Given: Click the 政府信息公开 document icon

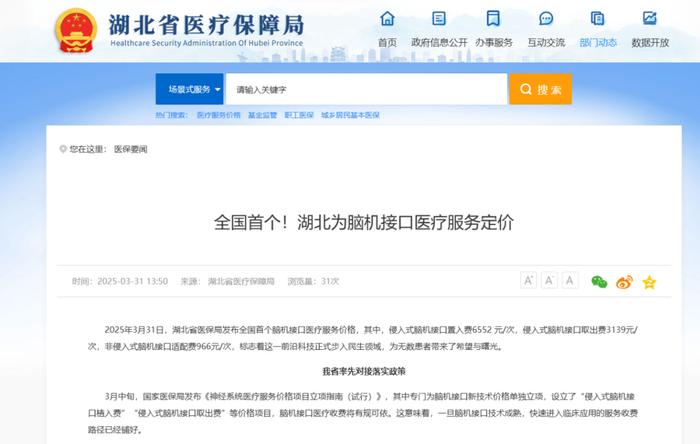Looking at the screenshot, I should [439, 18].
